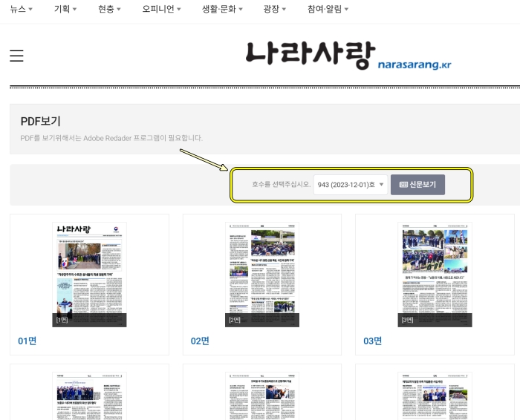
Task: Open the 오피니언 menu
Action: click(x=161, y=9)
